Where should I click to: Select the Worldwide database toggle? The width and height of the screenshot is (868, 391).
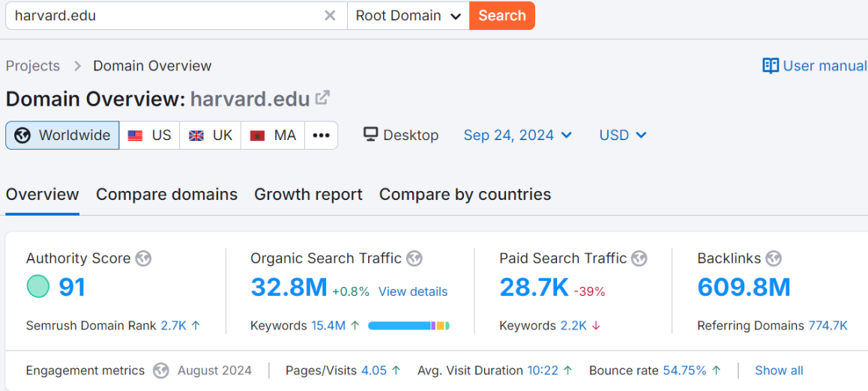[x=62, y=136]
